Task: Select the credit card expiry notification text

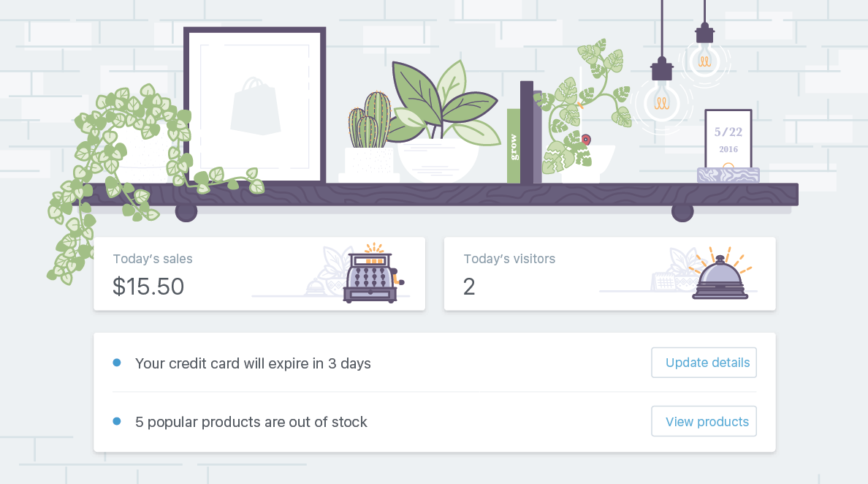Action: [x=253, y=363]
